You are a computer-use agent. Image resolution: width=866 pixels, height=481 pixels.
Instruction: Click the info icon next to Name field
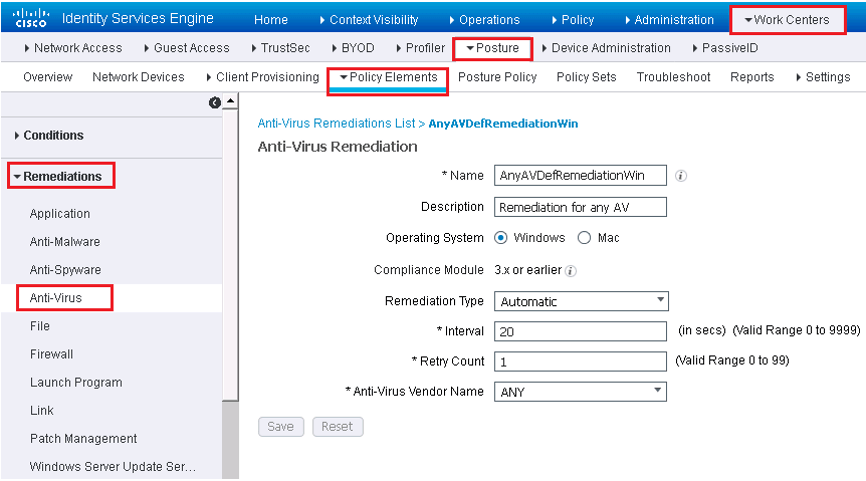tap(681, 176)
